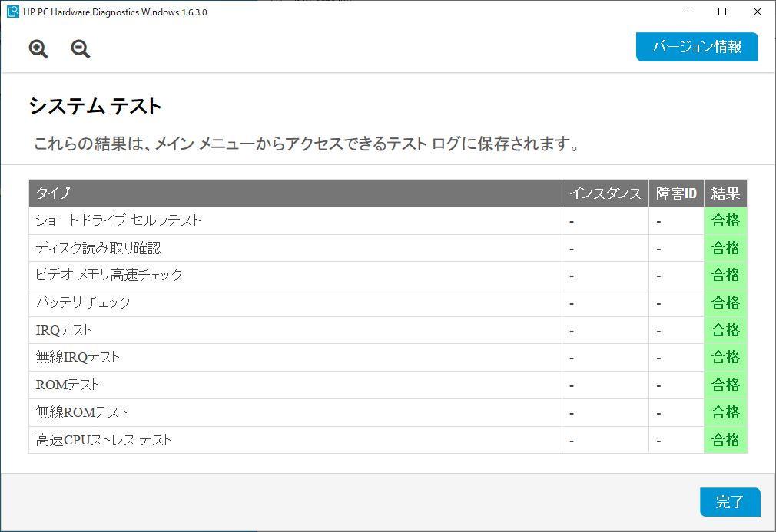
Task: Select the ROMテスト row name
Action: tap(68, 385)
